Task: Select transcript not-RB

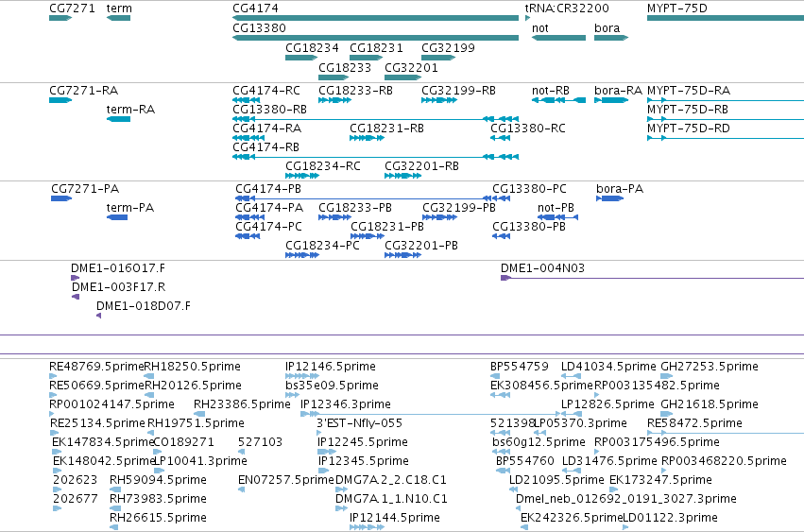Action: [559, 100]
